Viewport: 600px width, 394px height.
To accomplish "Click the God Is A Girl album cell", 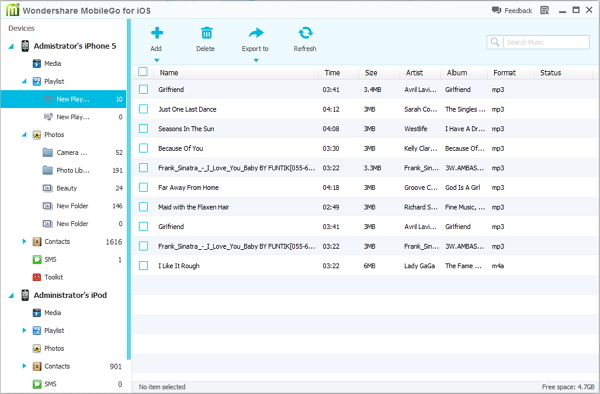I will 462,187.
